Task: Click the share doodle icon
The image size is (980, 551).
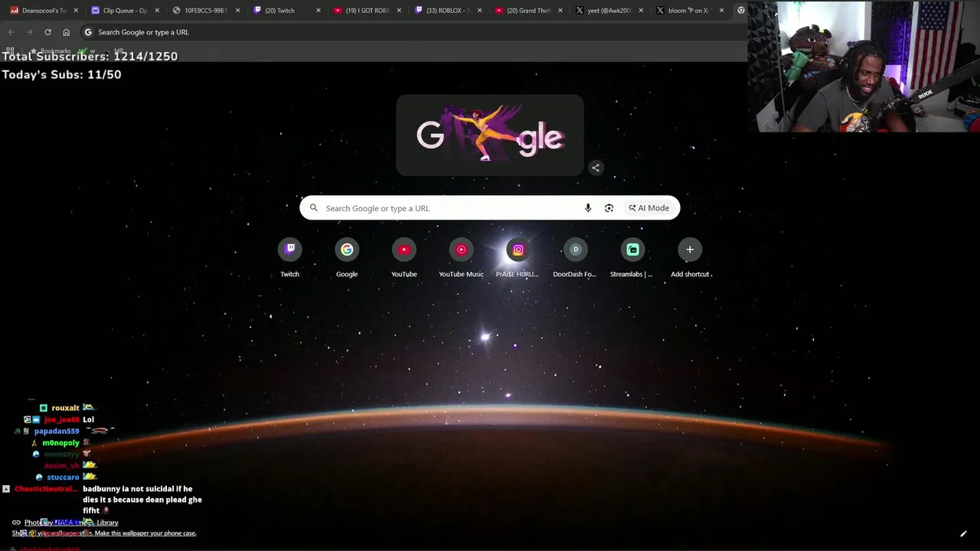Action: 596,168
